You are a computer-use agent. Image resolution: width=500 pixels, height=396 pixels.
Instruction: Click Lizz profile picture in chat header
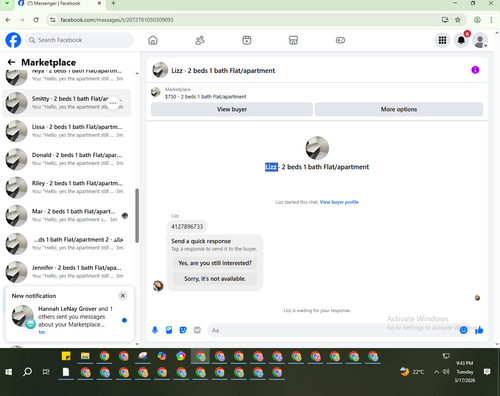(160, 70)
